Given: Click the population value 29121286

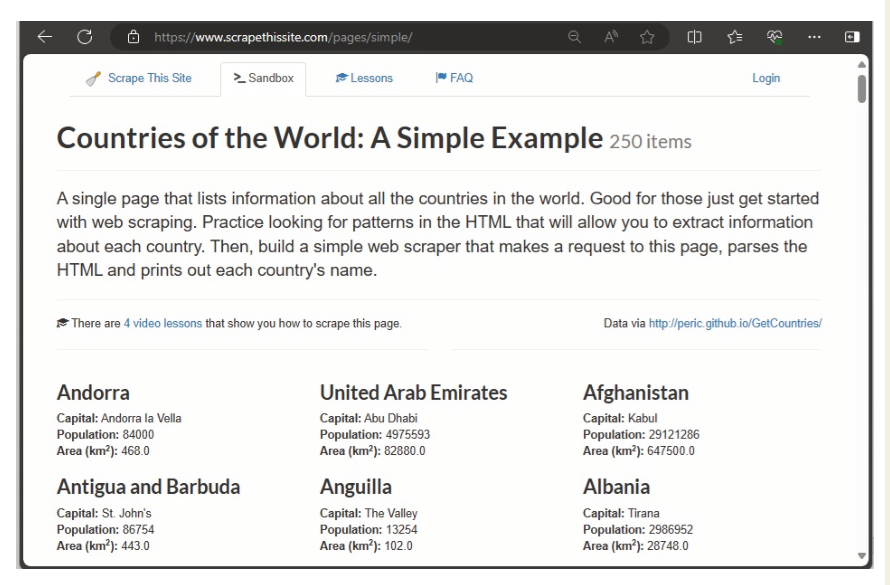Looking at the screenshot, I should [674, 435].
